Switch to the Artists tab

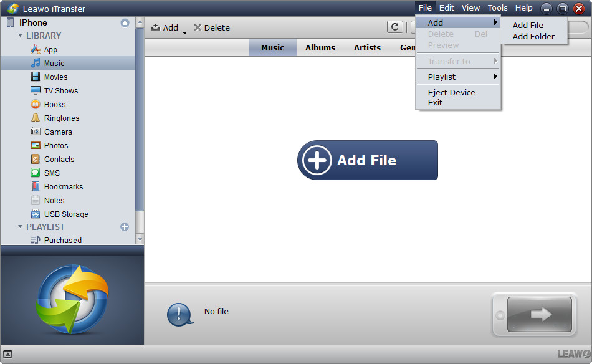click(x=367, y=47)
